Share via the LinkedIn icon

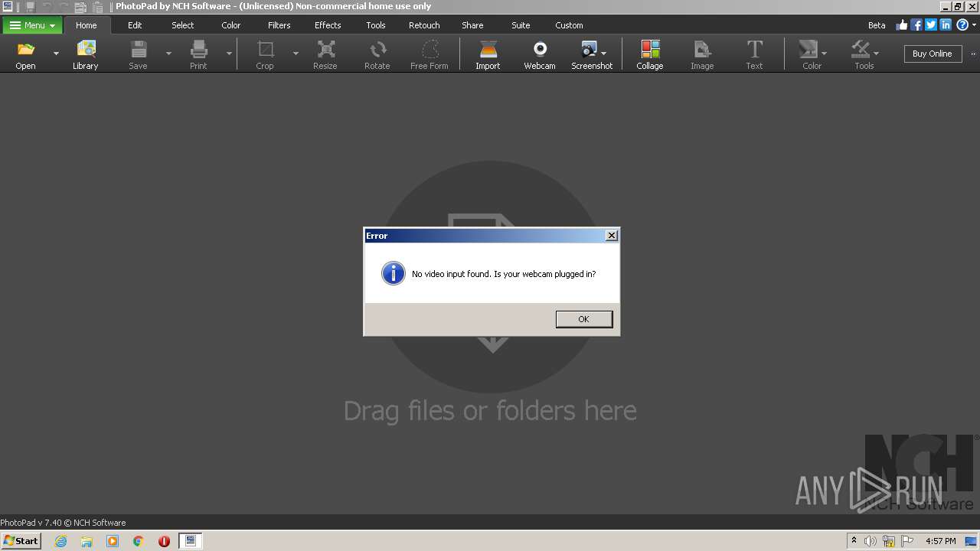(x=946, y=25)
